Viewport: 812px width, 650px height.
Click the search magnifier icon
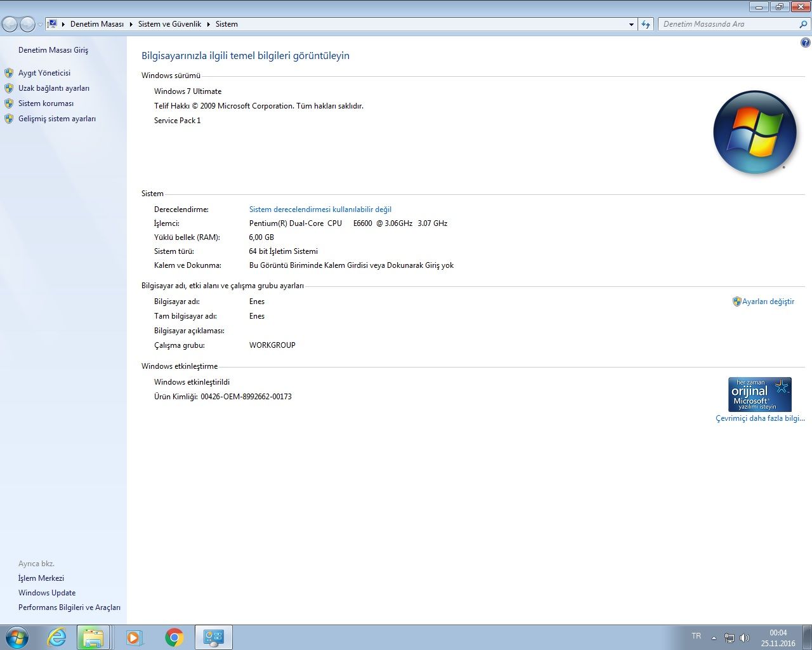coord(803,24)
